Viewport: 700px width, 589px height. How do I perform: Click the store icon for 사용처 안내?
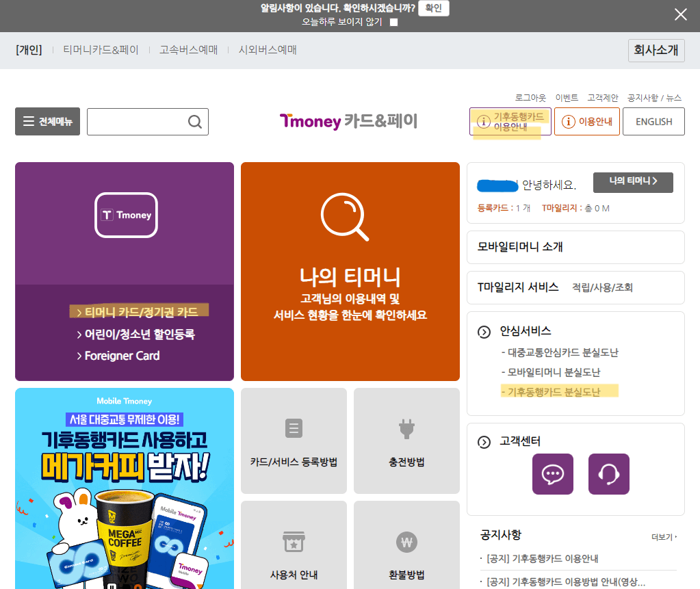click(x=294, y=542)
